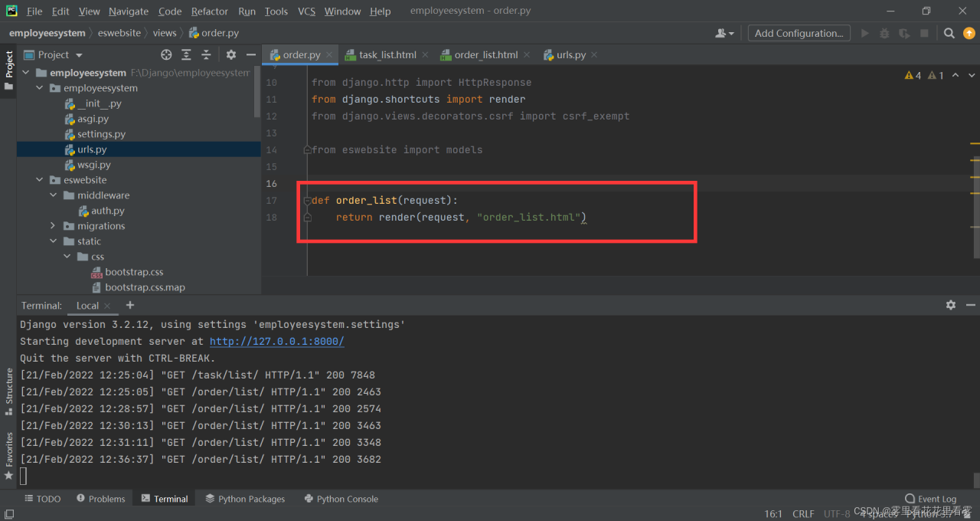Close the order_list.html editor tab
This screenshot has width=980, height=521.
click(527, 55)
